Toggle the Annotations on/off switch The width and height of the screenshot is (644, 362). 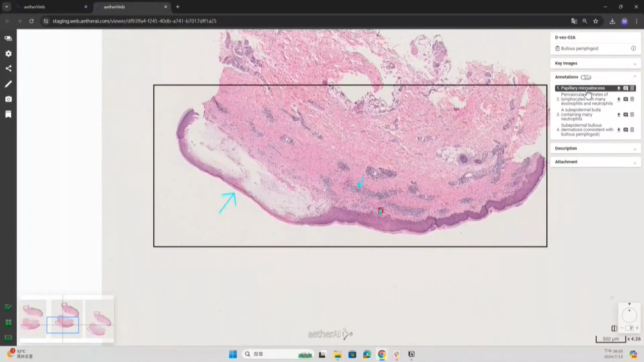tap(586, 77)
